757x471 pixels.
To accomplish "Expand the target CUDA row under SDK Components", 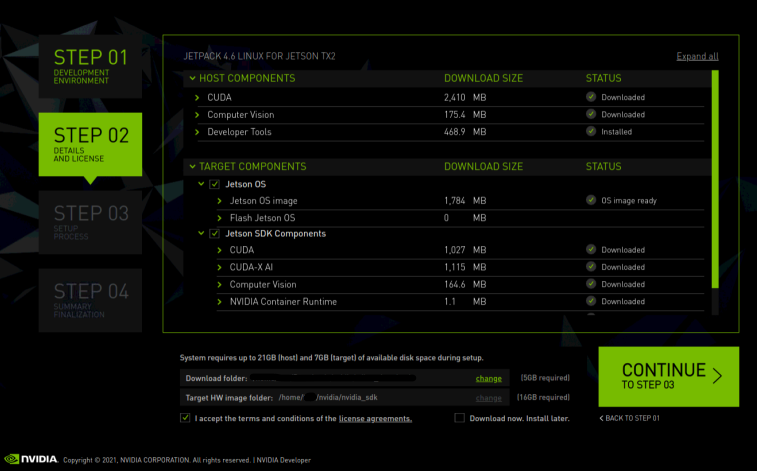I will tap(220, 250).
